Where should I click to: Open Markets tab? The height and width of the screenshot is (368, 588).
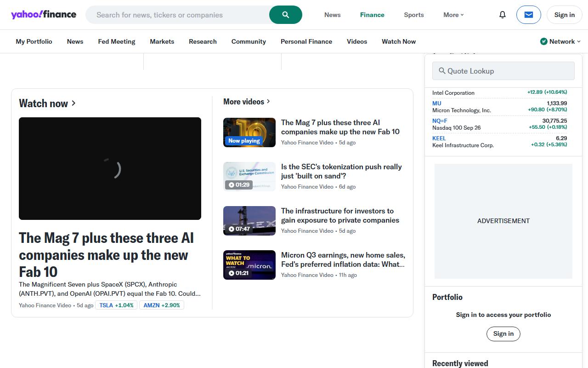[x=162, y=41]
